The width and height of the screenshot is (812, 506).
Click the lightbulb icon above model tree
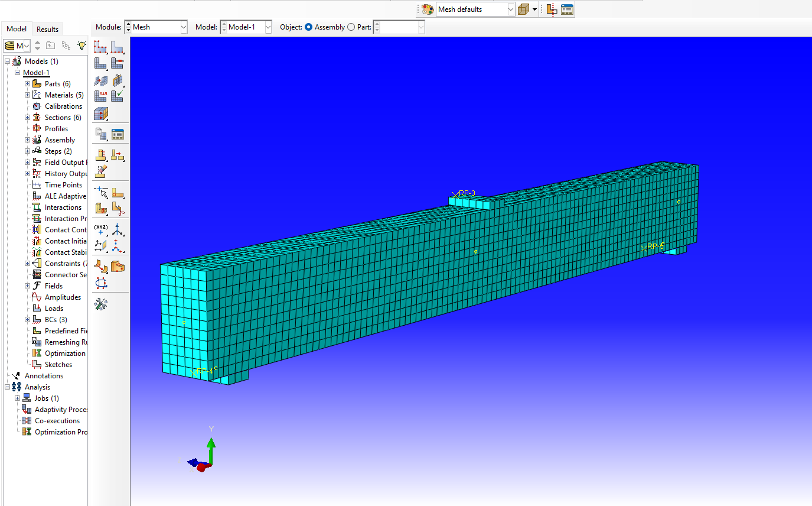coord(81,46)
